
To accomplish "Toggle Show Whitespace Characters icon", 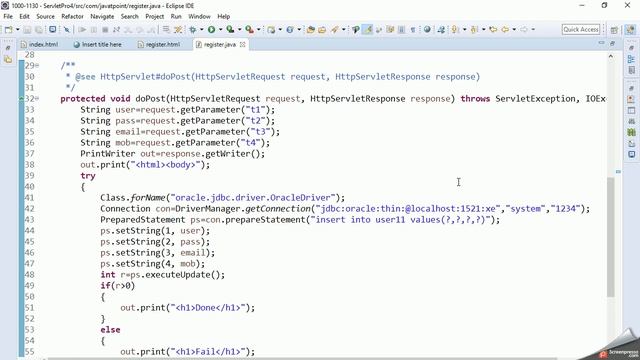I will tap(413, 29).
